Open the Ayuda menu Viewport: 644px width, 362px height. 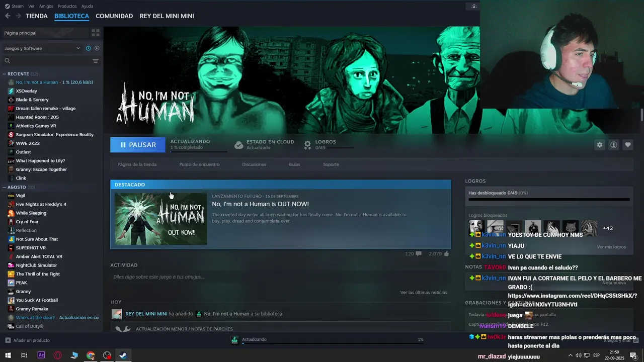coord(87,6)
